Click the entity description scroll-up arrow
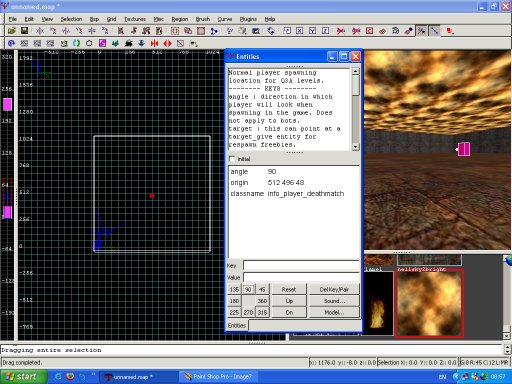Screen dimensions: 512x384 point(356,71)
